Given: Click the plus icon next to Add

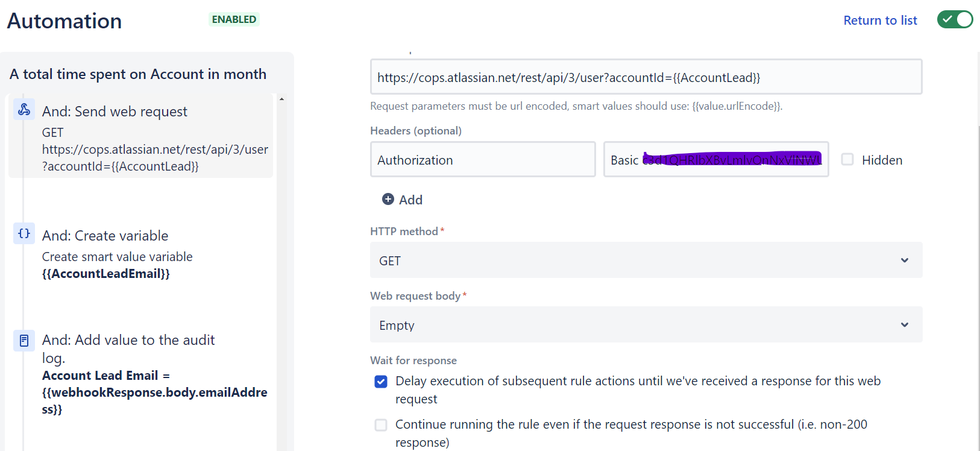Looking at the screenshot, I should tap(388, 200).
